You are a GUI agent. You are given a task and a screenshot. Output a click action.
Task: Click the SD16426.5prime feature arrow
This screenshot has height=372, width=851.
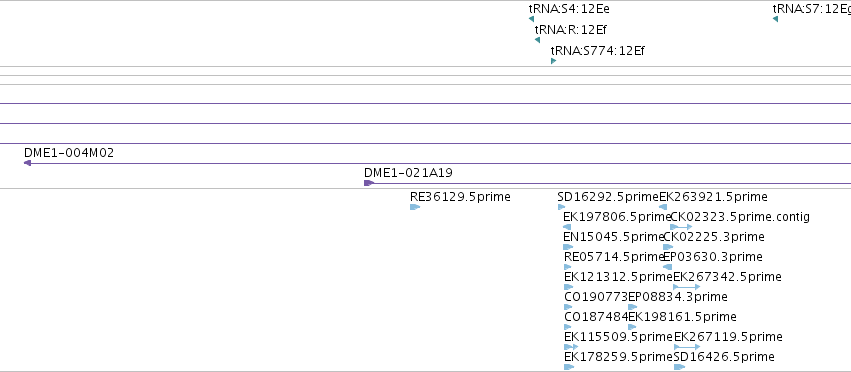coord(679,367)
